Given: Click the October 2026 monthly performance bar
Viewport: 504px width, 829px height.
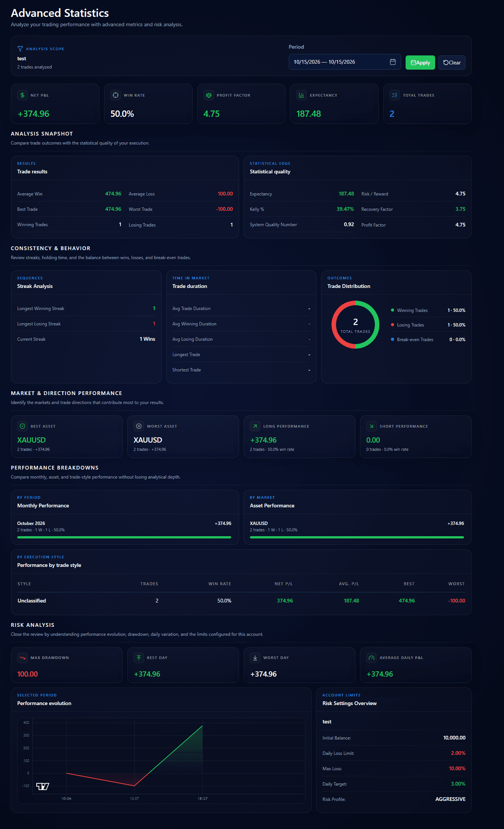Looking at the screenshot, I should coord(124,537).
